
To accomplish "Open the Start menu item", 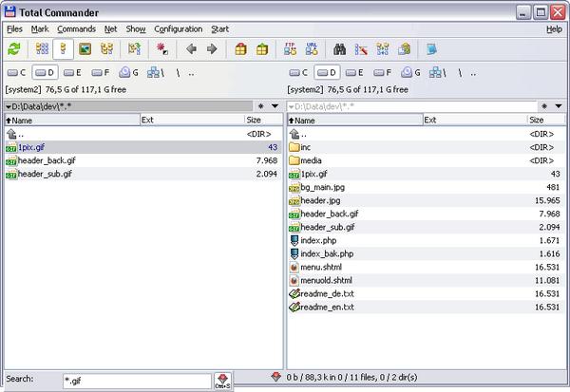I will pyautogui.click(x=220, y=29).
